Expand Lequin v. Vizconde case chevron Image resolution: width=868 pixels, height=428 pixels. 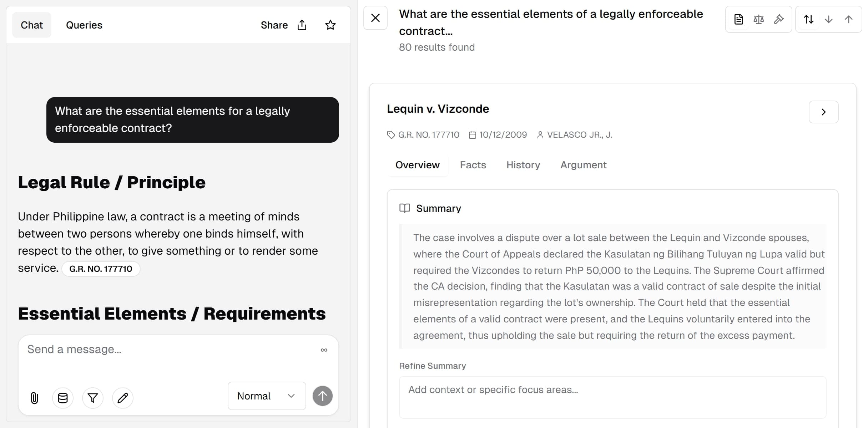pos(823,112)
